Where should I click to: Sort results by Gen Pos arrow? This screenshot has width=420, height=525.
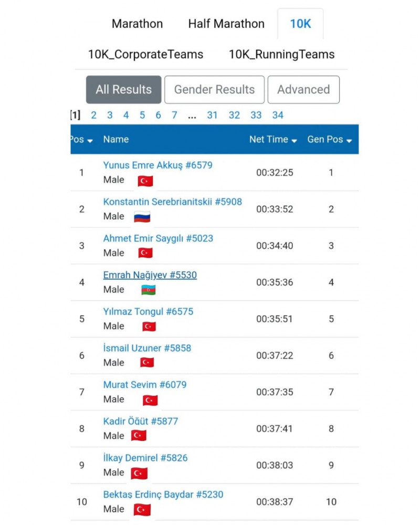(349, 141)
